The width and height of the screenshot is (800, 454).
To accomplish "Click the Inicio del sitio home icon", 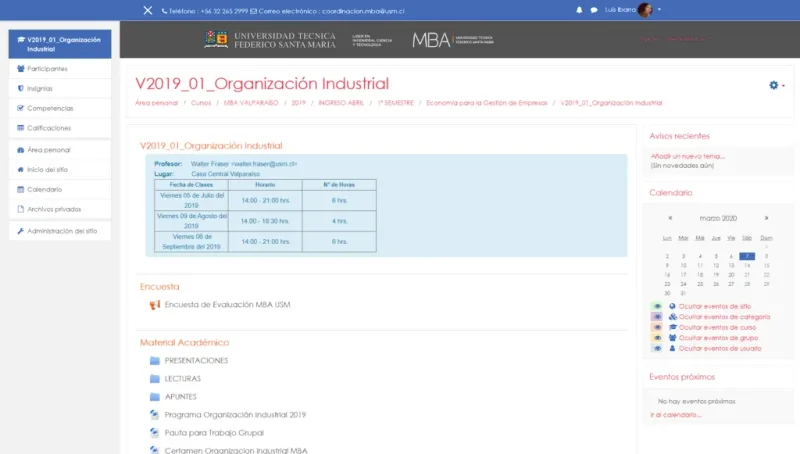I will [x=20, y=169].
